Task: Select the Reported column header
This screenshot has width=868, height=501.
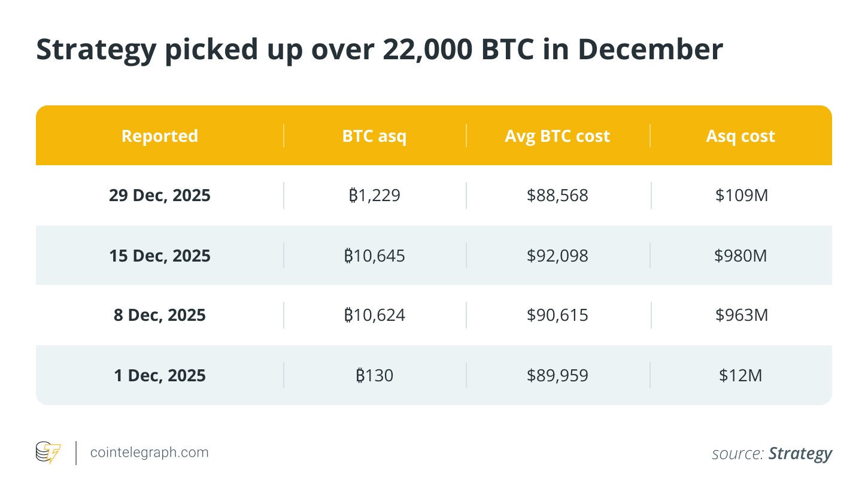Action: pos(159,136)
